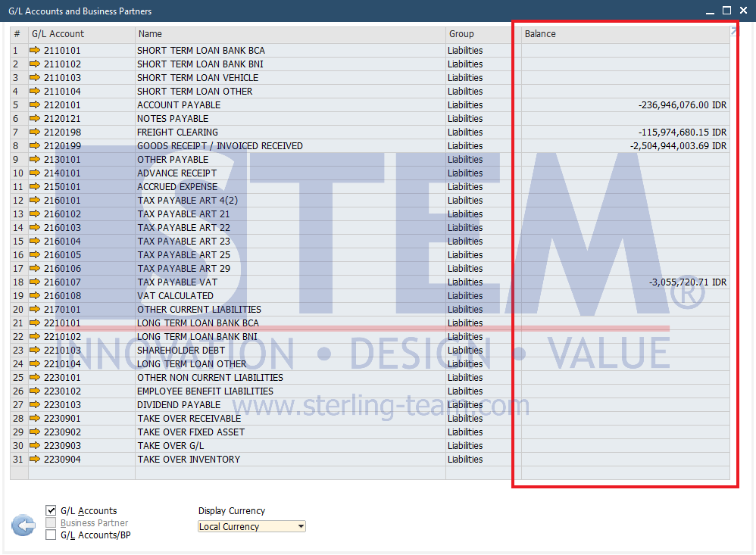The width and height of the screenshot is (756, 555).
Task: Open link arrow for SHAREHOLDER DEBT 2210103
Action: pyautogui.click(x=35, y=351)
